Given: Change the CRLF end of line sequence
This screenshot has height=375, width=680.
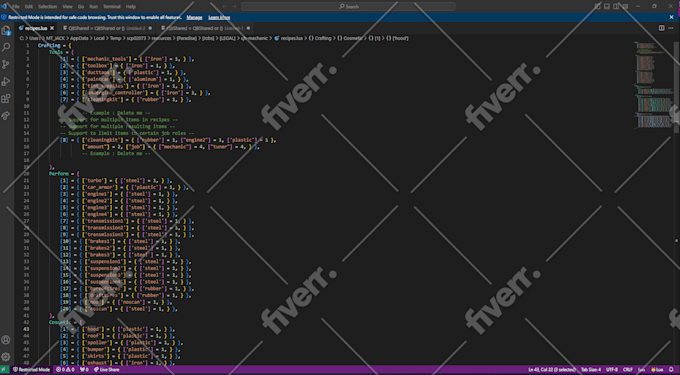Looking at the screenshot, I should (628, 370).
